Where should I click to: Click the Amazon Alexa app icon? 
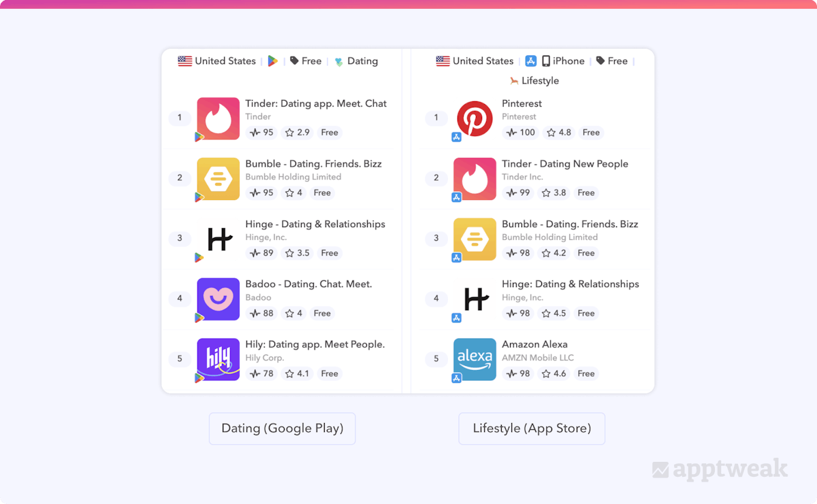click(x=475, y=360)
